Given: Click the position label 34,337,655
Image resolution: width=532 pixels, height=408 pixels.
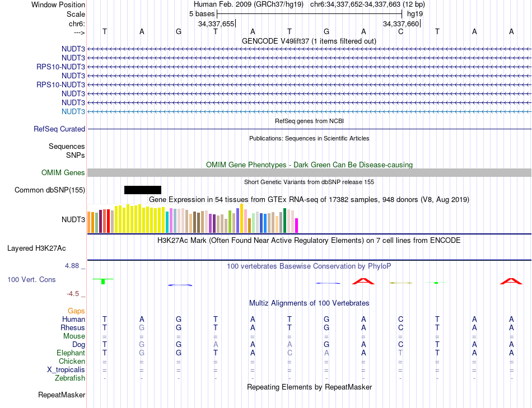Looking at the screenshot, I should pyautogui.click(x=216, y=24).
